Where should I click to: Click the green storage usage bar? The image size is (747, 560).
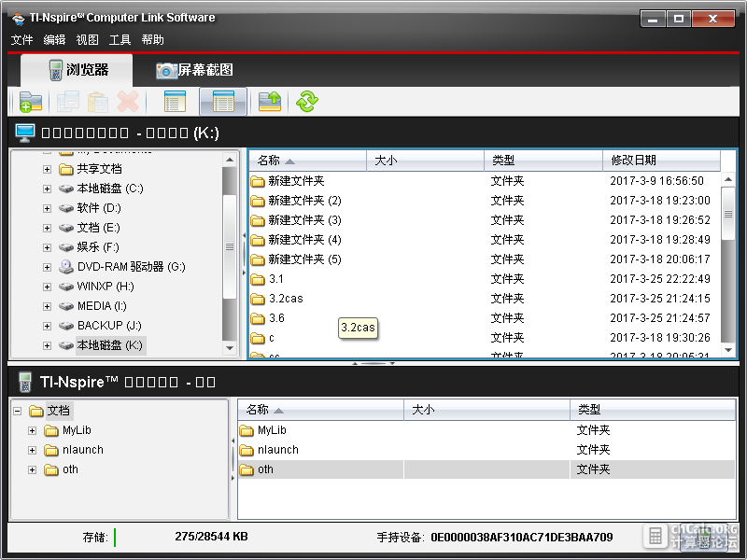tap(115, 538)
